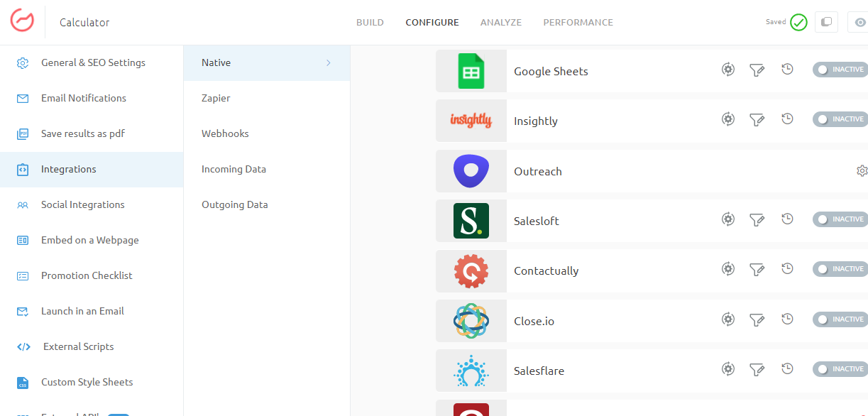Screen dimensions: 868x416
Task: Go to External Scripts
Action: tap(92, 346)
